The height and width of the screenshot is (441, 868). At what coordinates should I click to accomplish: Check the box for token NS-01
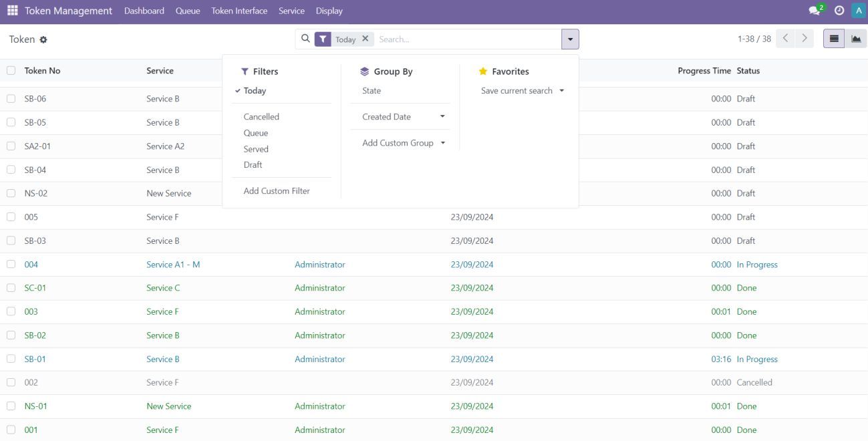11,406
